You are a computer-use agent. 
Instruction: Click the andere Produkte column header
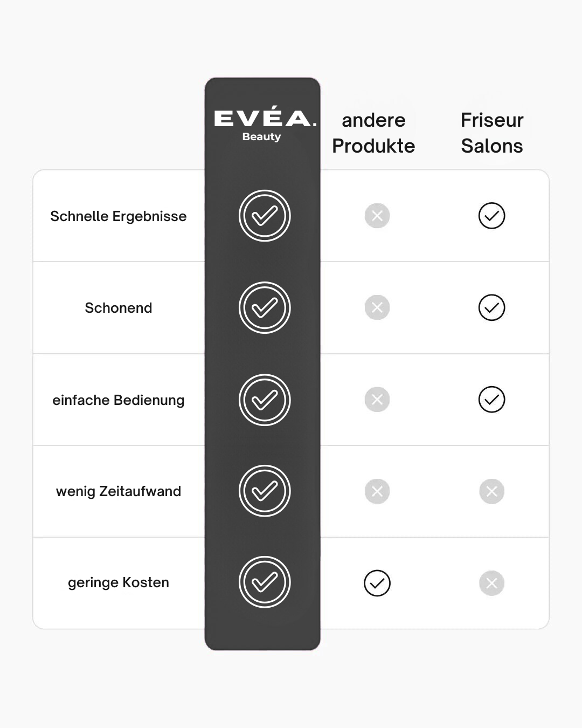[x=373, y=133]
